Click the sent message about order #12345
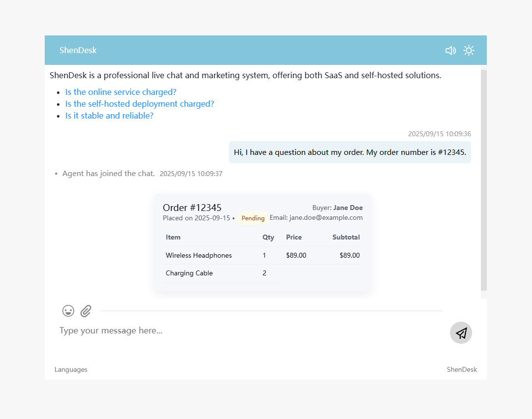The height and width of the screenshot is (419, 532). tap(349, 152)
